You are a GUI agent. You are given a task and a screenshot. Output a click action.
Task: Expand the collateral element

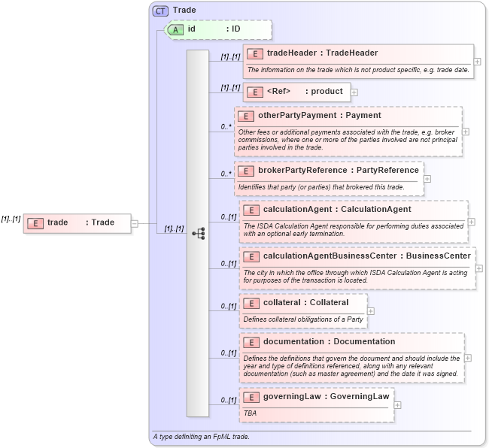(371, 311)
